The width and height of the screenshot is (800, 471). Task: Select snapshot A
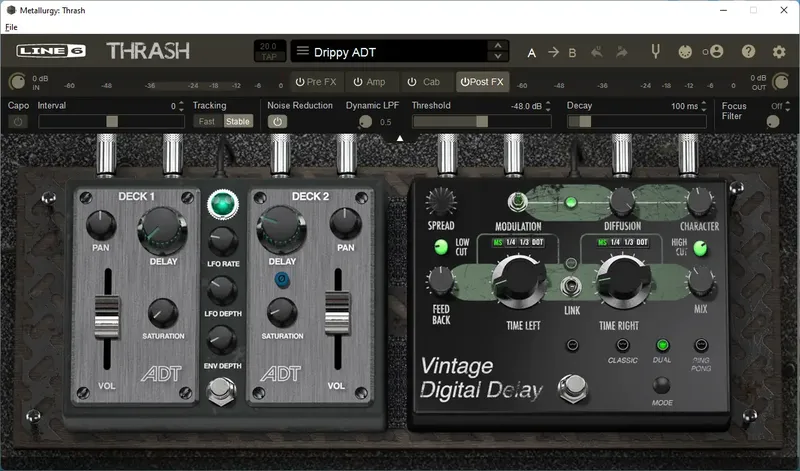click(x=532, y=53)
